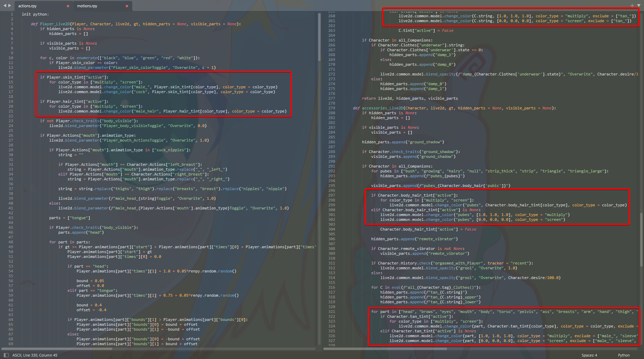Open the Python syntax selector
This screenshot has width=644, height=359.
pos(624,355)
